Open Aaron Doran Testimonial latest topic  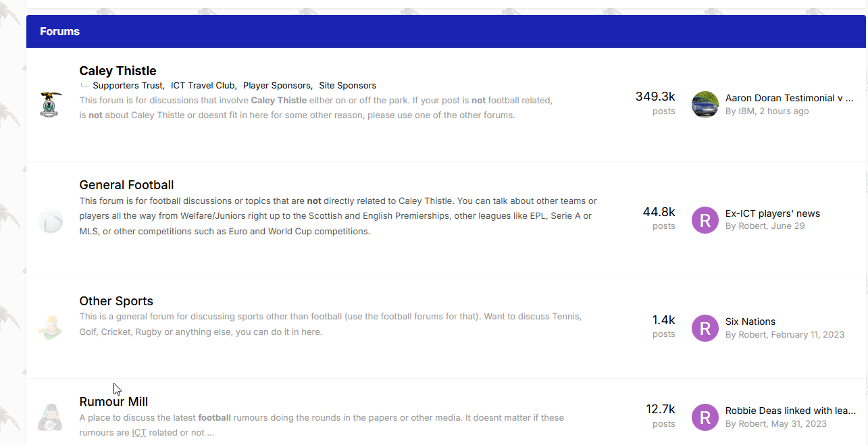click(x=789, y=98)
